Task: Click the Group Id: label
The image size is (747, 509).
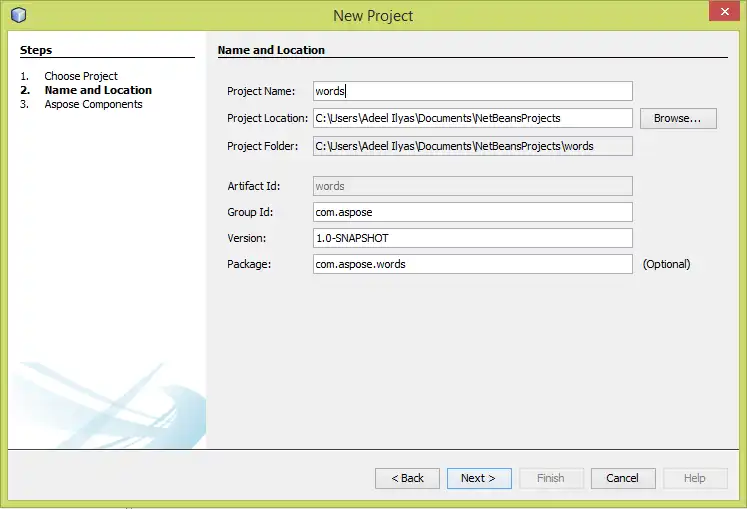Action: (x=250, y=212)
